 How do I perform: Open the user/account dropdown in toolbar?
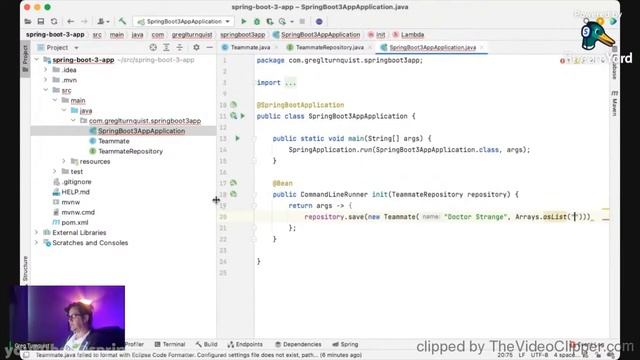point(103,21)
